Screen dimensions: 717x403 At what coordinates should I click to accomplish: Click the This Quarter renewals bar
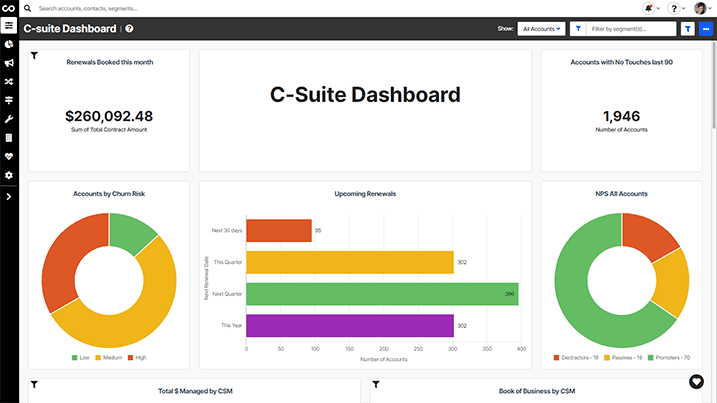click(350, 262)
